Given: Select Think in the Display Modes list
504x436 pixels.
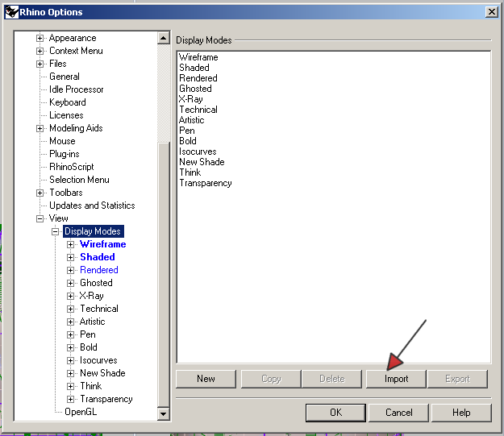Looking at the screenshot, I should (190, 172).
